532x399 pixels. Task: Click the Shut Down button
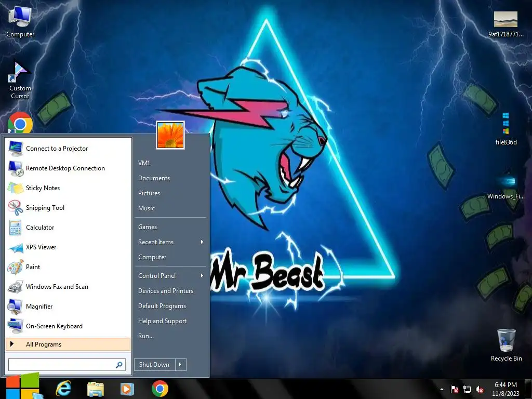[154, 365]
